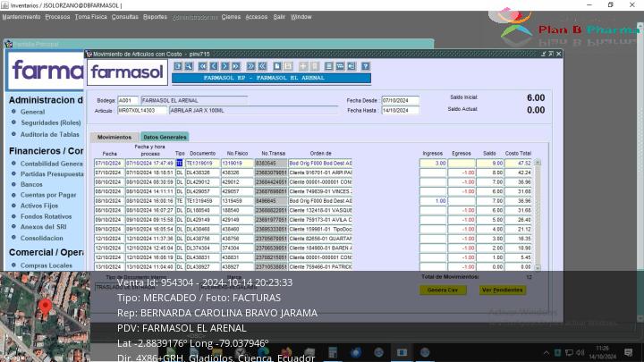The image size is (644, 362).
Task: Open Consolidacion in the sidebar
Action: coord(42,238)
